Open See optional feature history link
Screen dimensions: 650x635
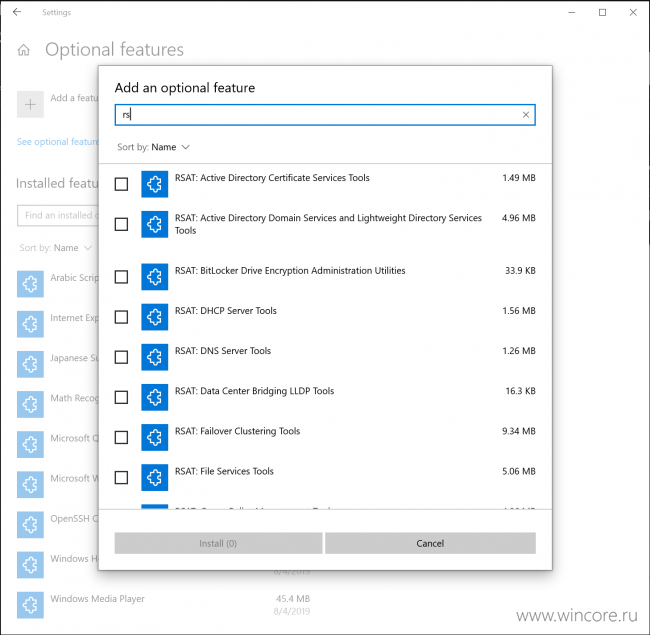click(58, 142)
